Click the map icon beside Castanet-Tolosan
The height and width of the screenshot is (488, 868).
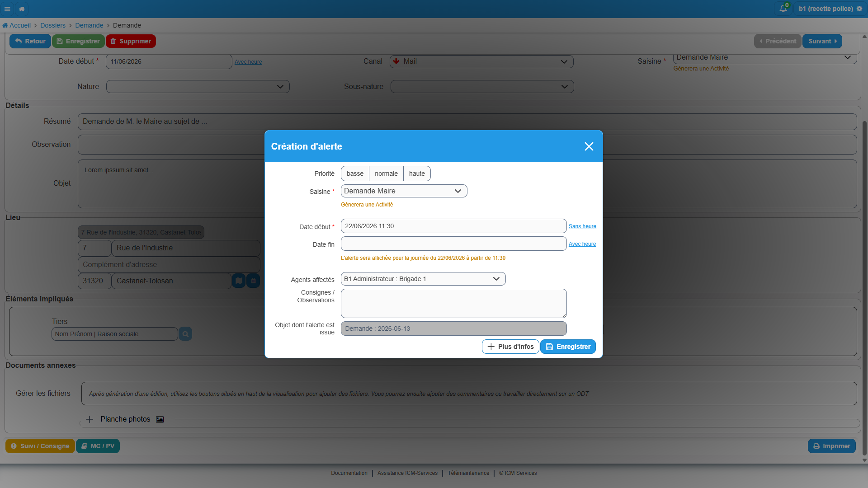[x=239, y=281]
